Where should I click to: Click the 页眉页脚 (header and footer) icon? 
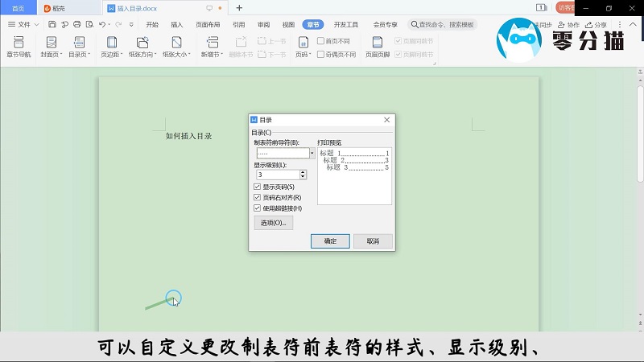coord(377,42)
